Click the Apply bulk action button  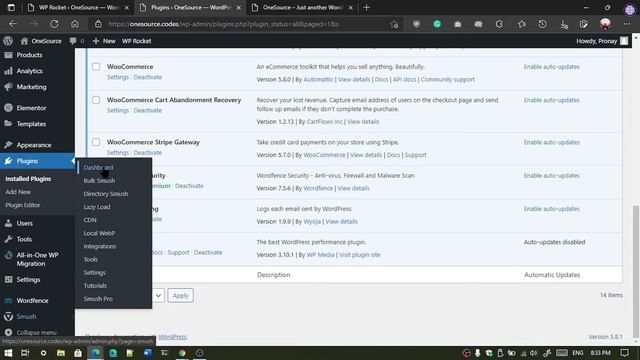coord(180,296)
